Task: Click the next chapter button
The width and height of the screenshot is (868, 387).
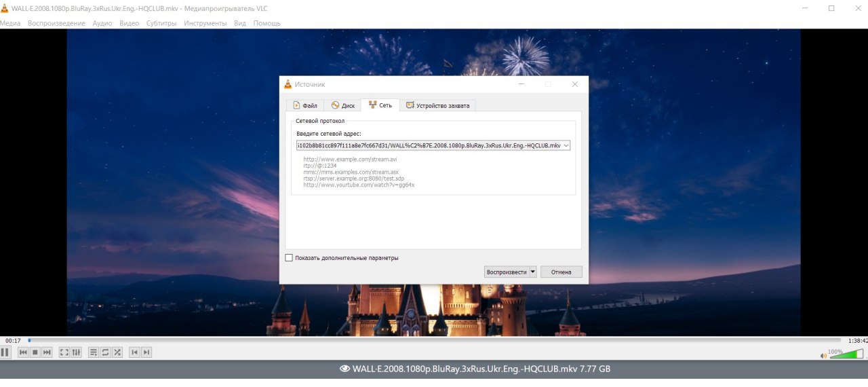Action: click(x=146, y=352)
